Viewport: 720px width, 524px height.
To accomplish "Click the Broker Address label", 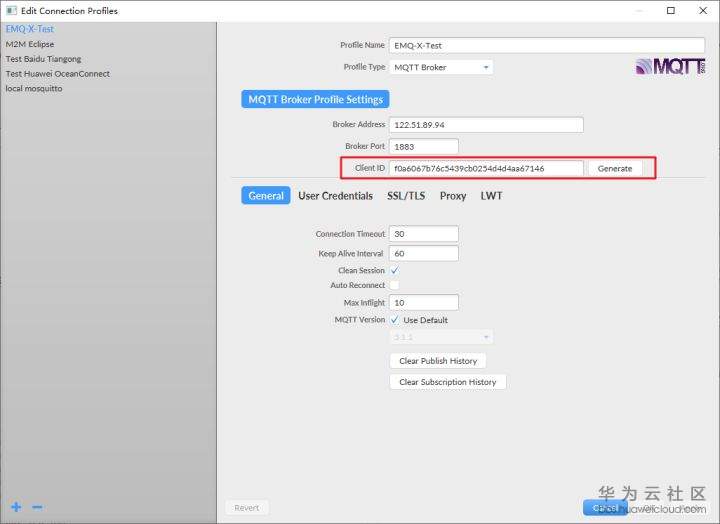I will point(359,124).
